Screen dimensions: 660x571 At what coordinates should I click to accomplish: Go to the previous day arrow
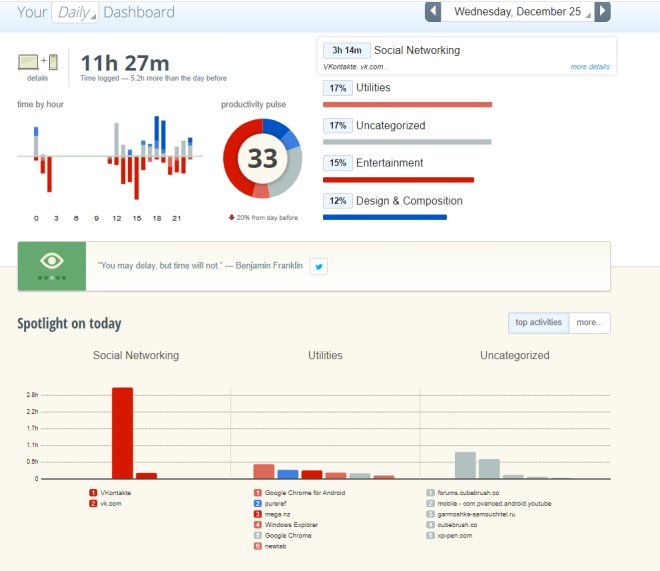pos(432,12)
